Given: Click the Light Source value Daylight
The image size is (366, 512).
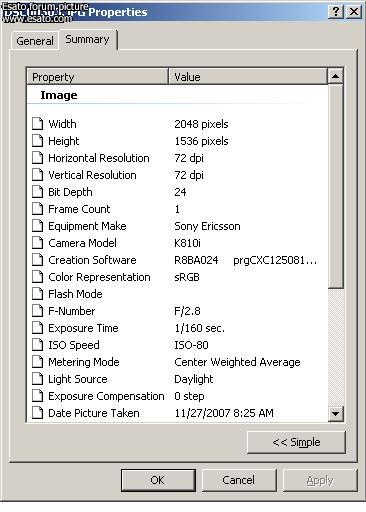Looking at the screenshot, I should 194,379.
